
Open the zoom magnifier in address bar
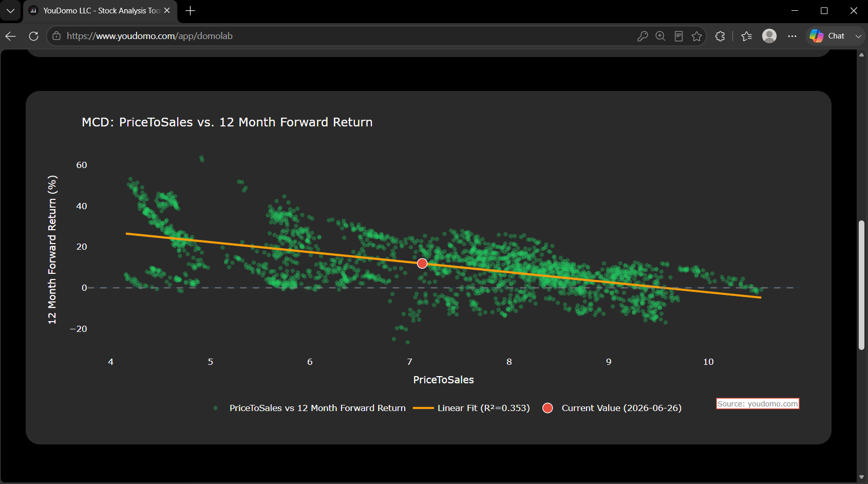click(661, 36)
